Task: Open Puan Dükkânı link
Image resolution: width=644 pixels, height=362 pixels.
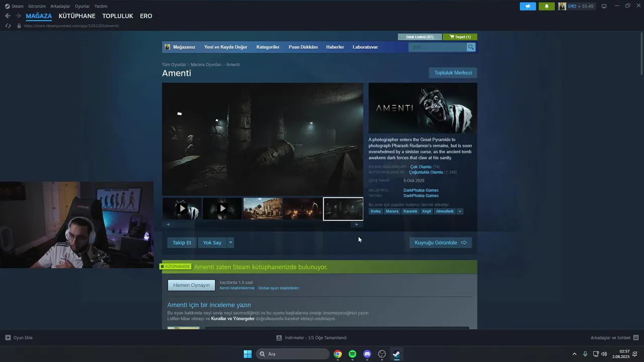Action: (303, 47)
